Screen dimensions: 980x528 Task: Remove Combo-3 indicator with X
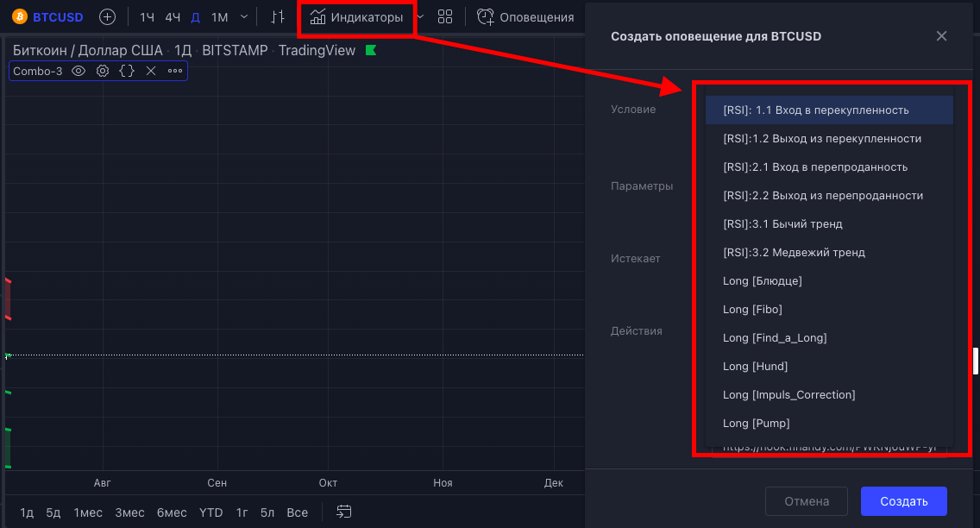click(151, 72)
